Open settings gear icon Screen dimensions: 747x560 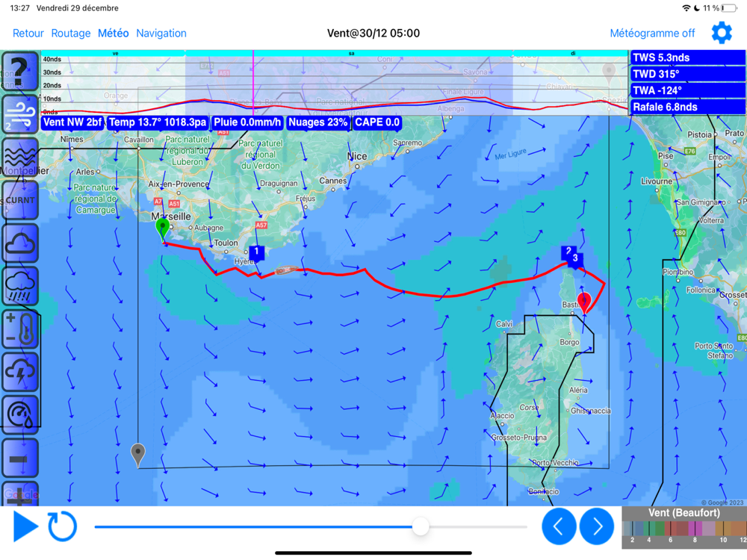(x=722, y=33)
